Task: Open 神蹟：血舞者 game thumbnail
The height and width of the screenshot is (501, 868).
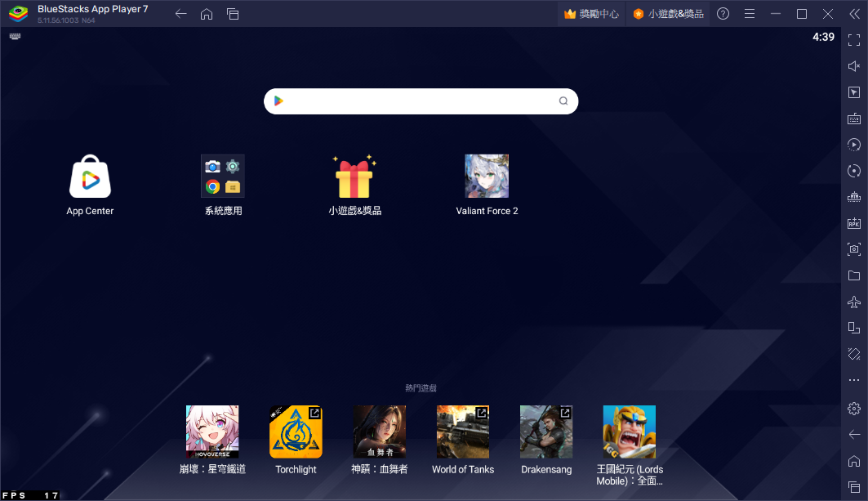Action: coord(379,432)
